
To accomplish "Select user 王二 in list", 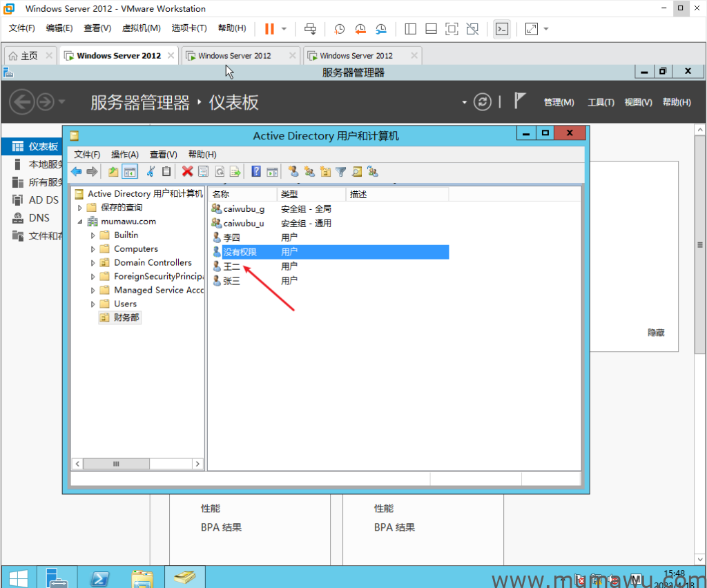I will [x=232, y=267].
